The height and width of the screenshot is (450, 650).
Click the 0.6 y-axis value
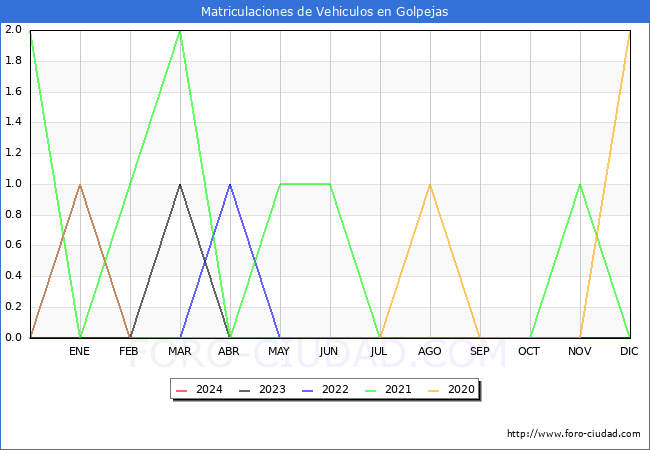click(13, 245)
